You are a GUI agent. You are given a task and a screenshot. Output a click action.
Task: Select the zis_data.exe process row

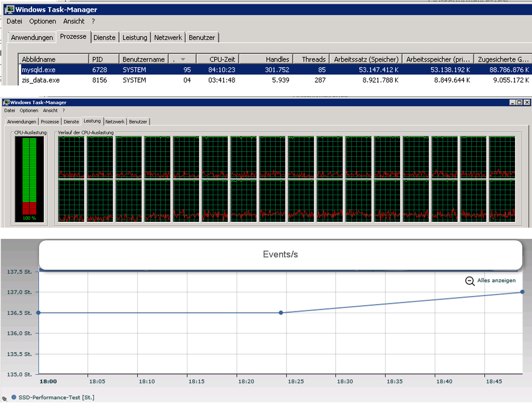point(41,80)
